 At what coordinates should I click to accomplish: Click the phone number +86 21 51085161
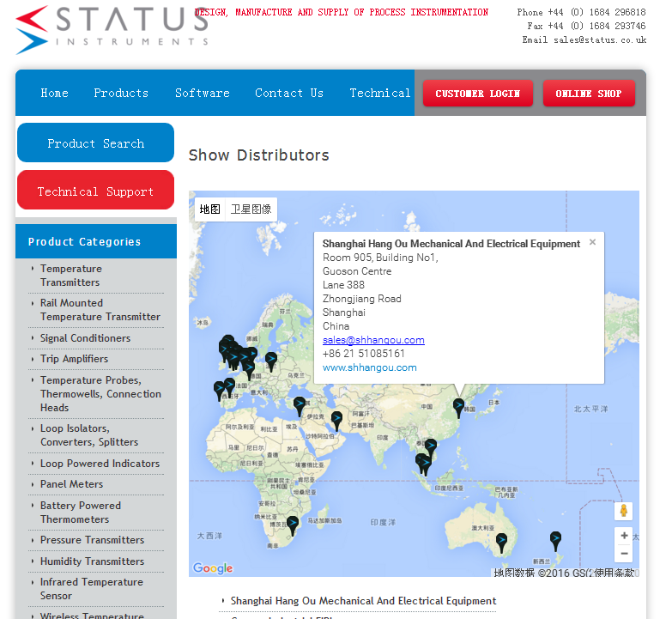pyautogui.click(x=363, y=354)
